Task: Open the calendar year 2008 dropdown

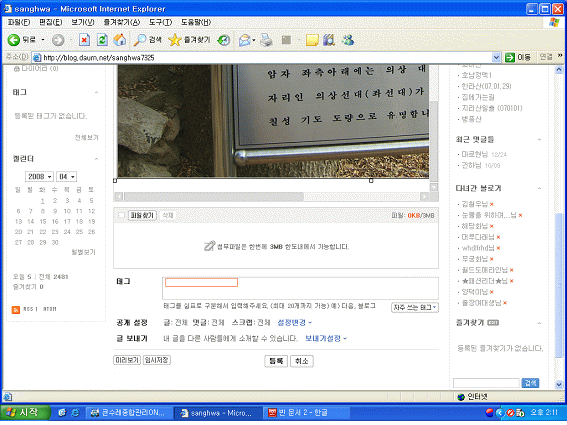Action: pyautogui.click(x=39, y=177)
